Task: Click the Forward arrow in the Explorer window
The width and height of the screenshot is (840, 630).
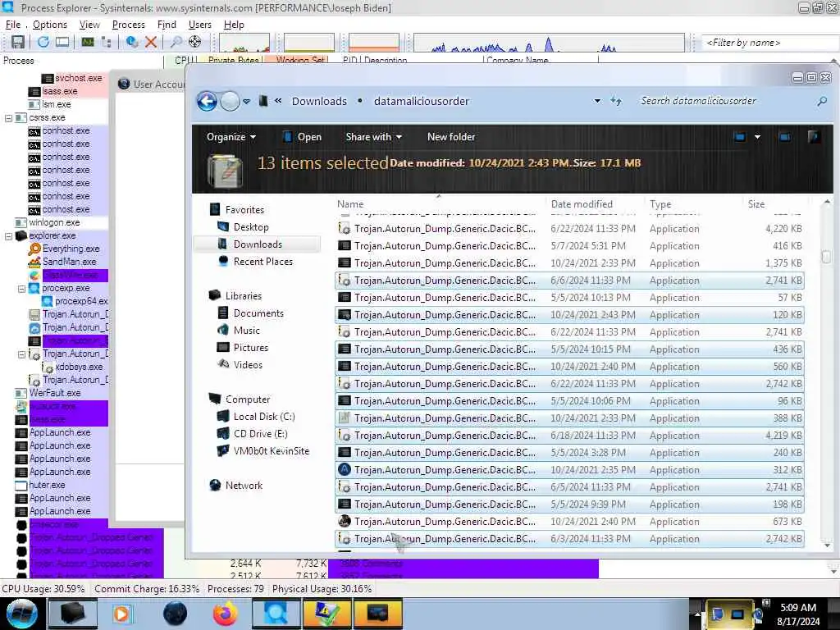Action: (x=230, y=101)
